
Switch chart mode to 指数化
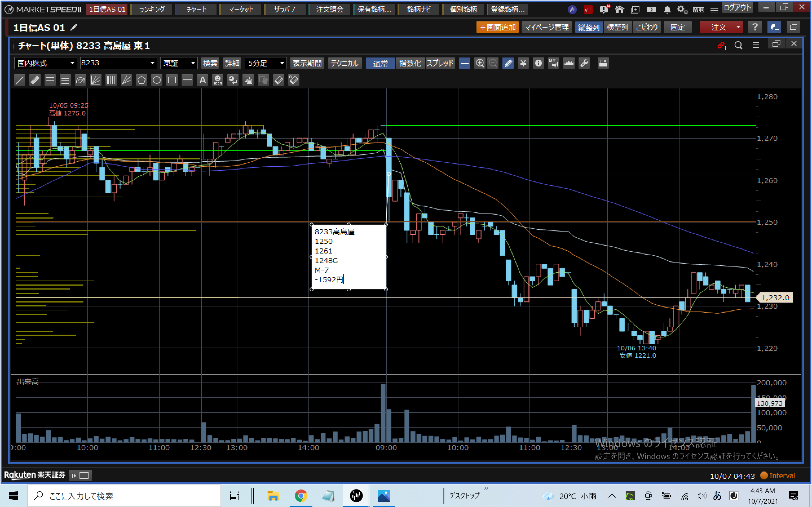[410, 63]
